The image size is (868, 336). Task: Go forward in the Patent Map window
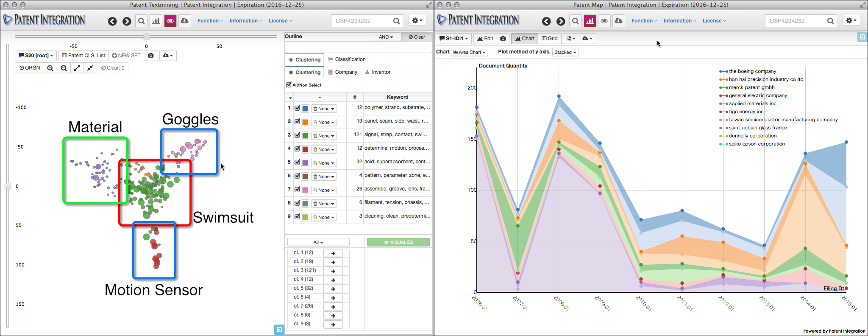[561, 21]
